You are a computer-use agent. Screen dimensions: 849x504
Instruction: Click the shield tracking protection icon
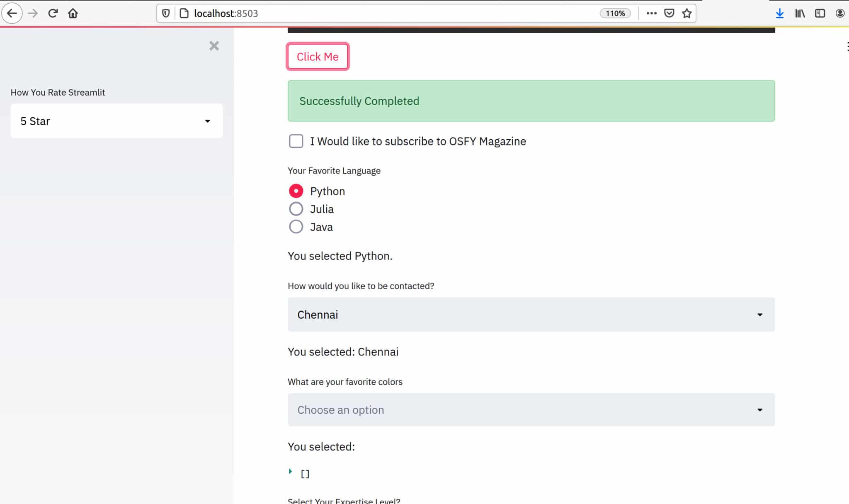pyautogui.click(x=166, y=13)
